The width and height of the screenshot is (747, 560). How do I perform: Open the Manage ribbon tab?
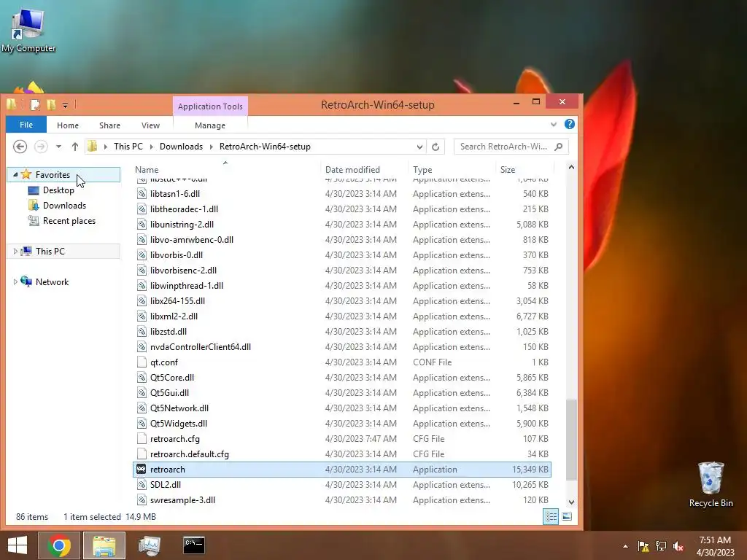[210, 125]
